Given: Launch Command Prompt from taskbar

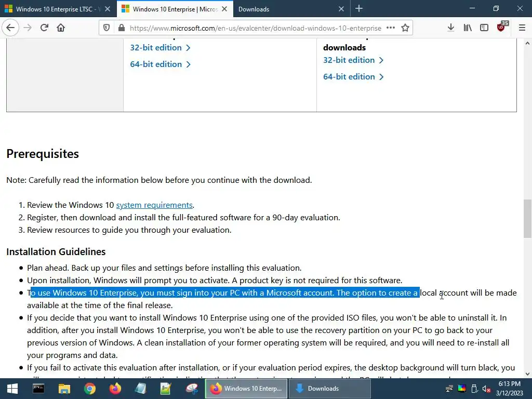Looking at the screenshot, I should (x=38, y=389).
